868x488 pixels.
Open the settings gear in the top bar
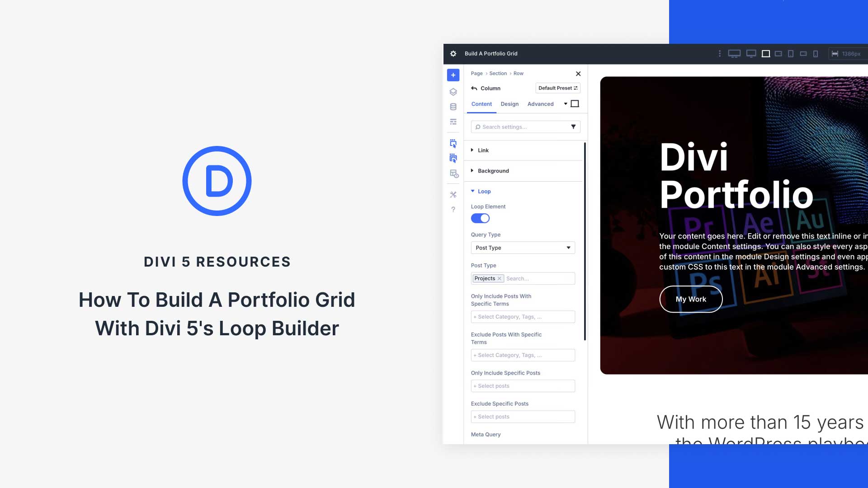point(453,53)
